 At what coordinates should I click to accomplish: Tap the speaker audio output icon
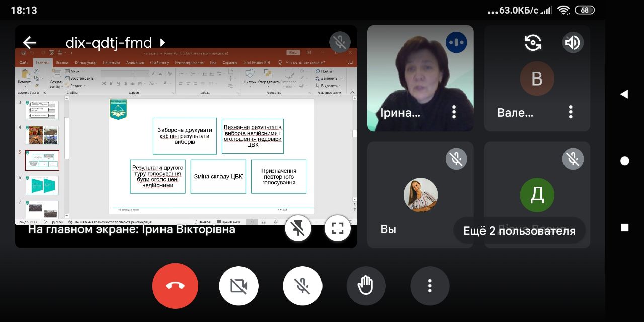573,43
